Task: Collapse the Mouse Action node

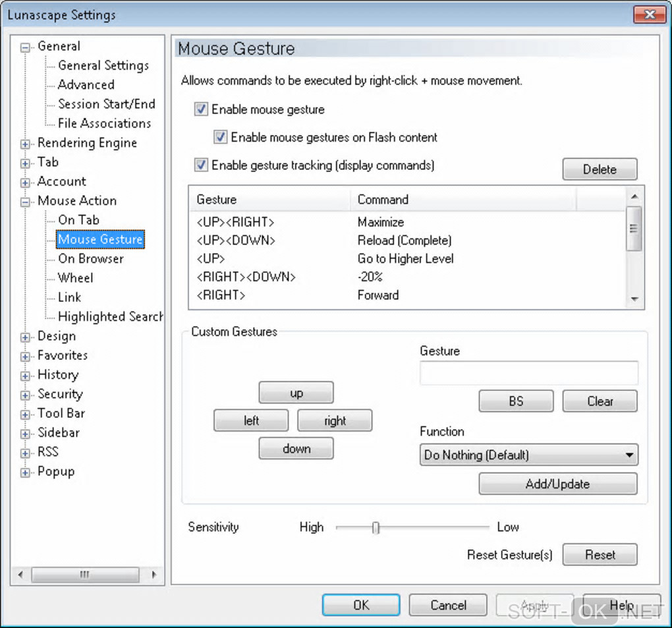Action: coord(25,202)
